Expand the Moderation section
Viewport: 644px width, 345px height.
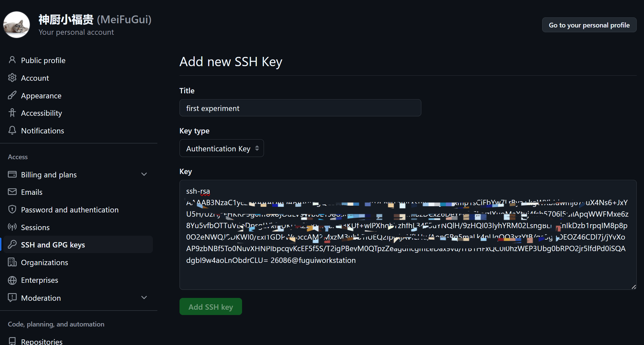click(x=144, y=297)
